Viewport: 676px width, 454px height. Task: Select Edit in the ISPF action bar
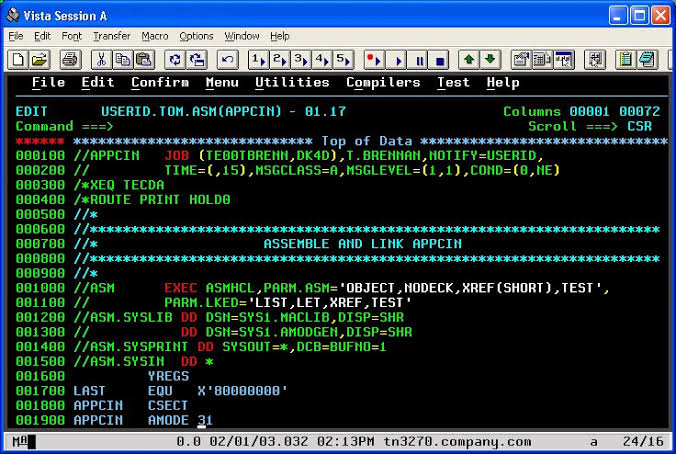[98, 82]
